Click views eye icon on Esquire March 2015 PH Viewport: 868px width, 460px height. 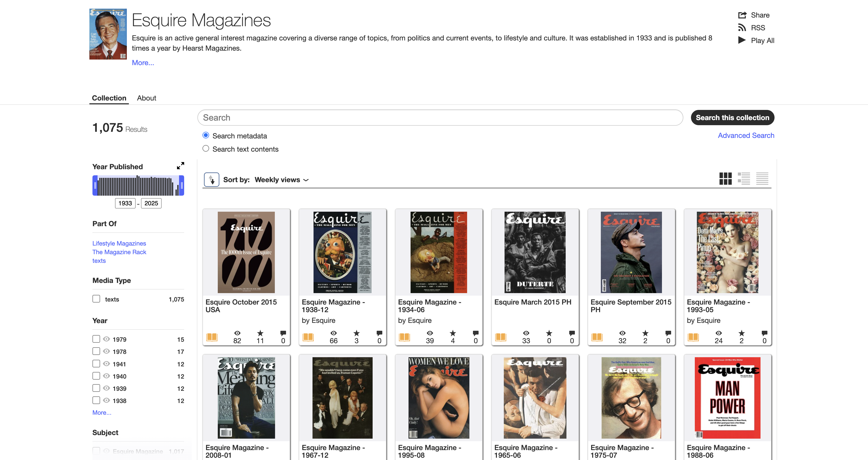pos(526,333)
